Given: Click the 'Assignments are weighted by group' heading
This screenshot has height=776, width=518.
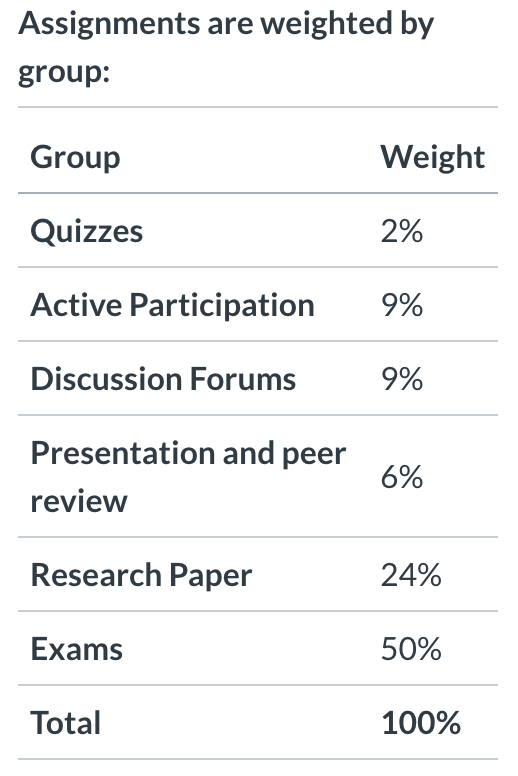Looking at the screenshot, I should [226, 48].
